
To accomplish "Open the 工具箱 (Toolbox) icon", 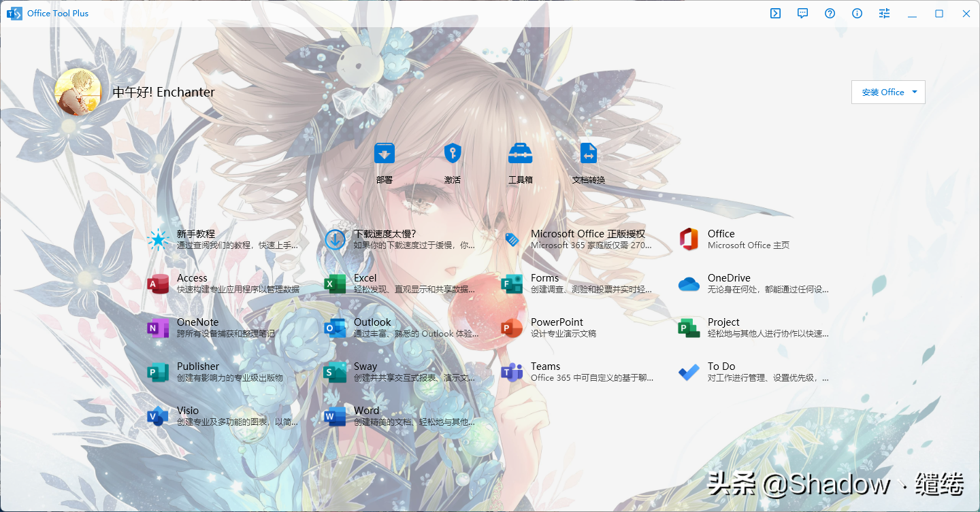I will click(x=521, y=153).
